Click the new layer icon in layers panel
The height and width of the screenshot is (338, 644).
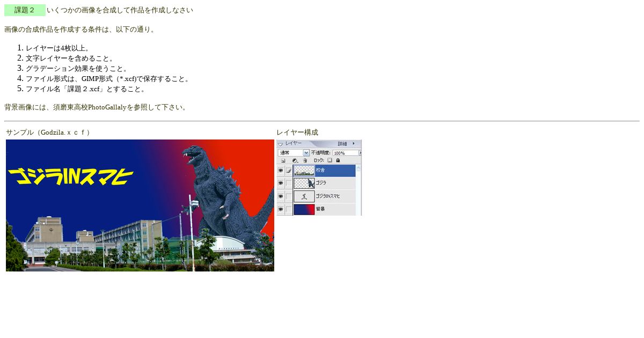(x=283, y=160)
